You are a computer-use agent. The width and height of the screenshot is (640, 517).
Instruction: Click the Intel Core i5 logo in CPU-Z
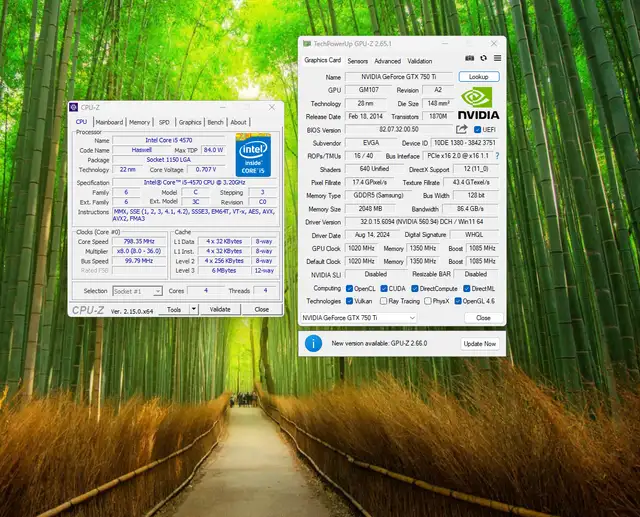253,155
